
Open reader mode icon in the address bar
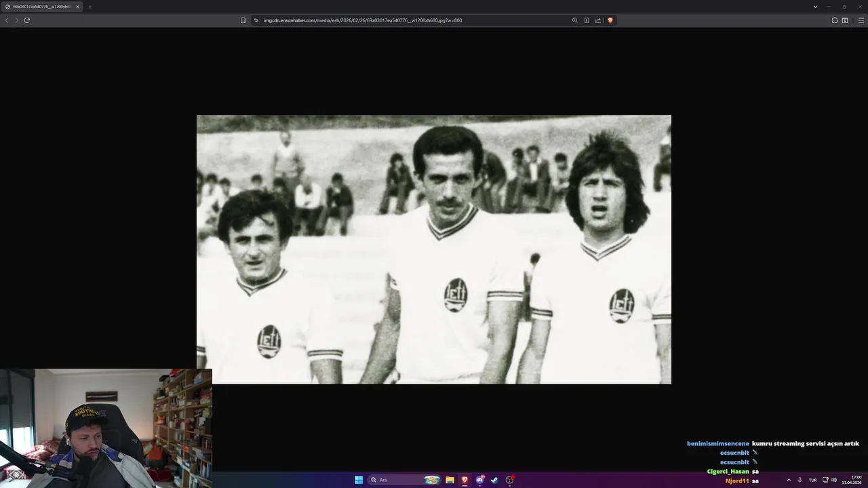[x=587, y=20]
